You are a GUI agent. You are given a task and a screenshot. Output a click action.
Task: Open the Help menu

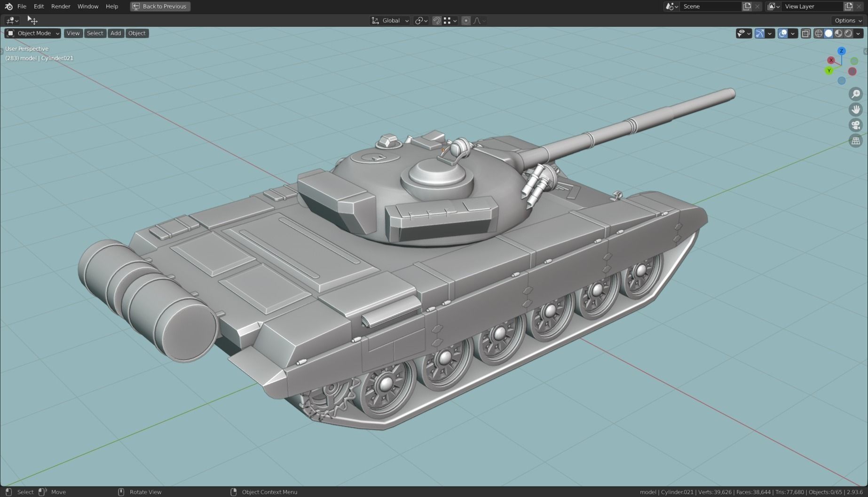112,6
